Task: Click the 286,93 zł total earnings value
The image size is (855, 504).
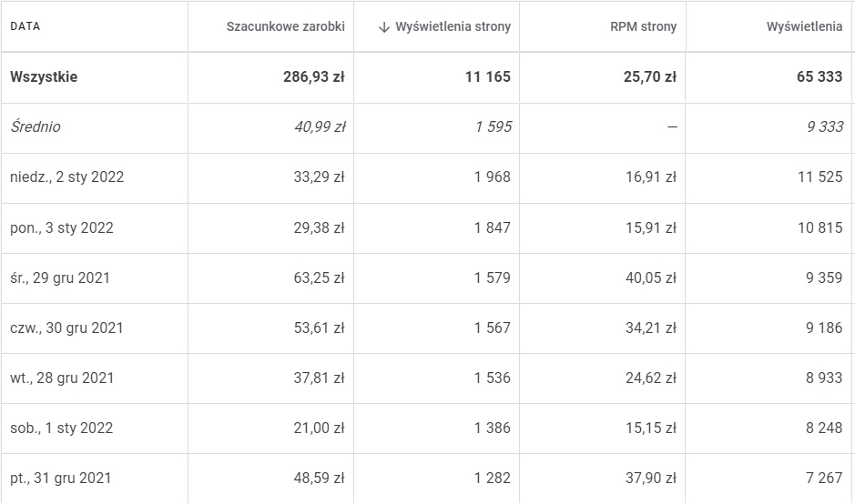Action: [x=313, y=77]
